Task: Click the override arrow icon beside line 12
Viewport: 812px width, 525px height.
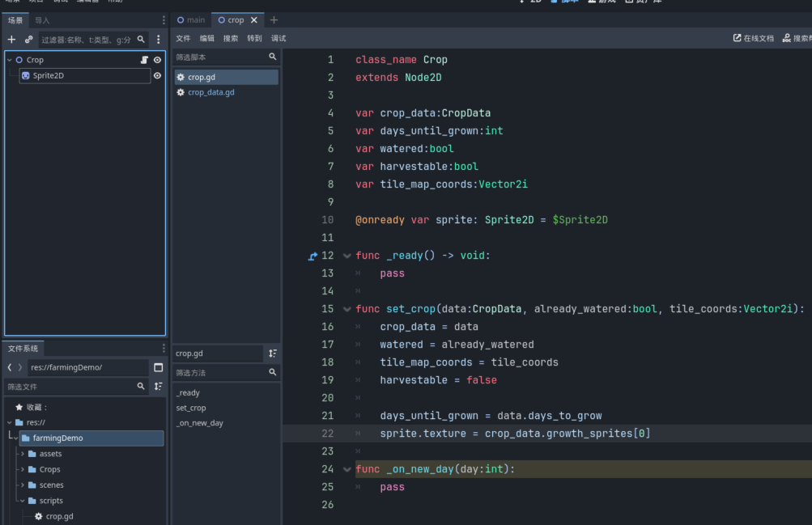Action: click(313, 256)
